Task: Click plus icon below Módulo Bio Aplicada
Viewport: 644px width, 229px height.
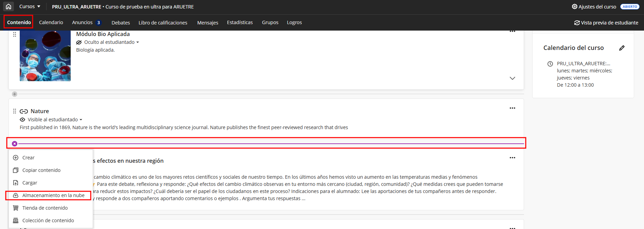Action: 15,94
